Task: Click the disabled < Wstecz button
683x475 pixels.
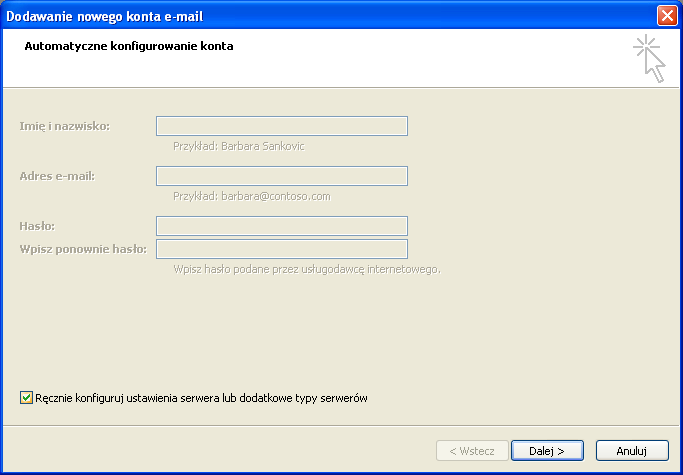Action: 472,451
